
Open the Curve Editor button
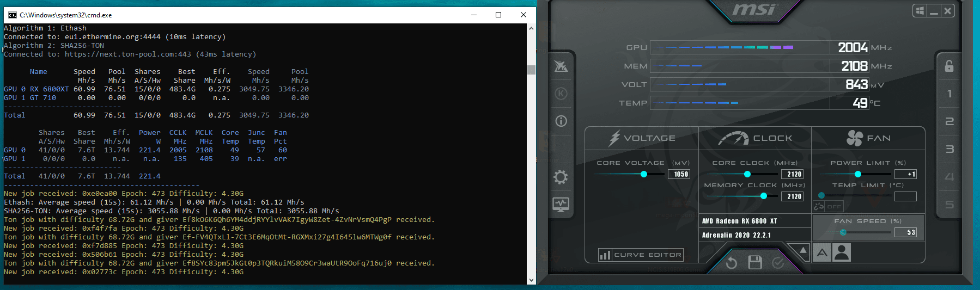pos(641,255)
